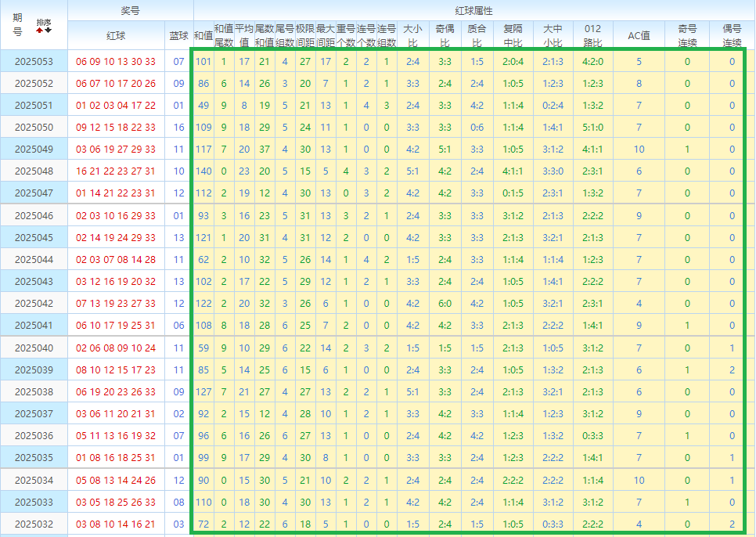756x537 pixels.
Task: Select period 2025043
Action: click(x=34, y=282)
